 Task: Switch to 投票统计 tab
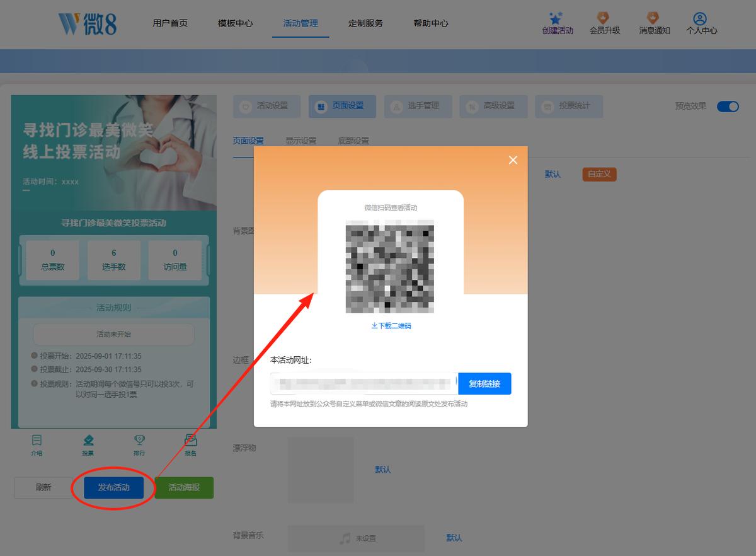569,107
